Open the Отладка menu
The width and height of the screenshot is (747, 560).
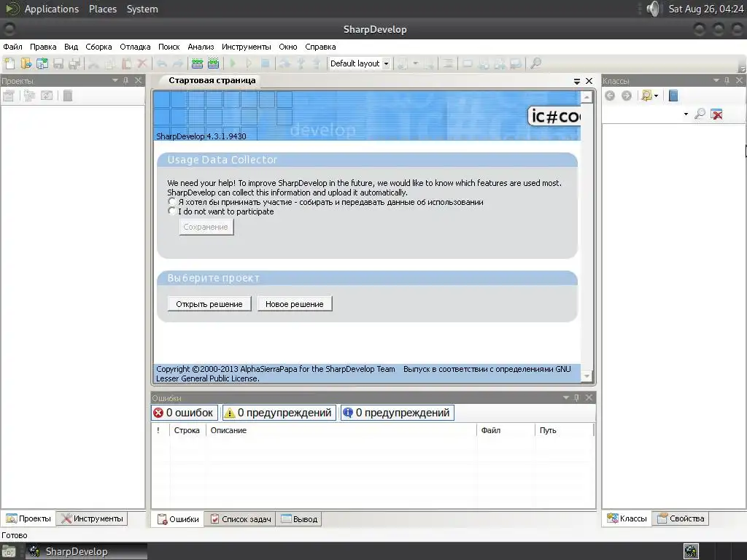point(135,47)
